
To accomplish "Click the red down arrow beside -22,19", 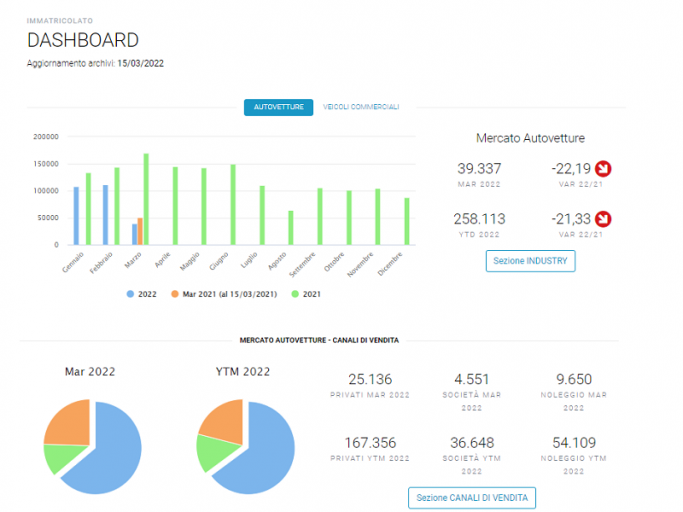I will click(x=603, y=169).
